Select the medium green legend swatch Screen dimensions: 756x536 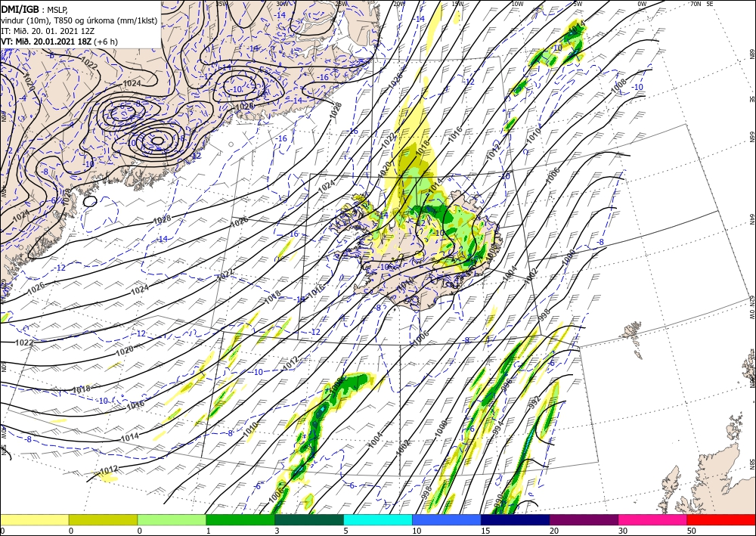240,519
